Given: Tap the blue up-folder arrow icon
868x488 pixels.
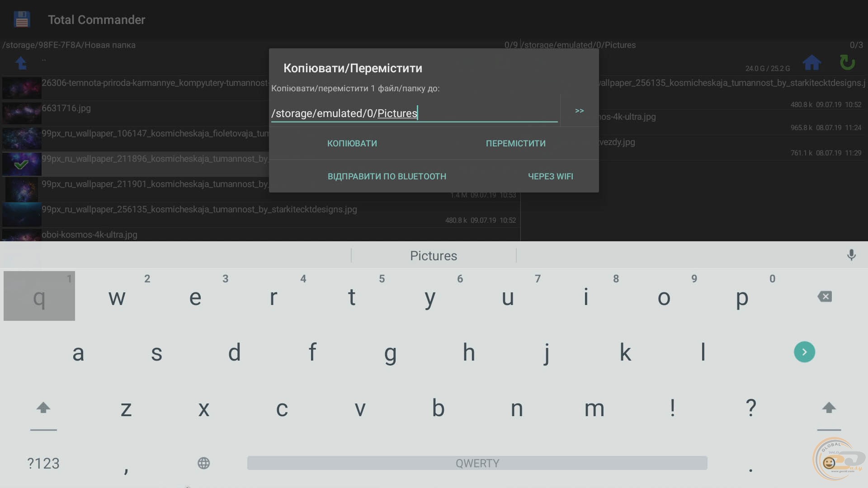Looking at the screenshot, I should (21, 63).
